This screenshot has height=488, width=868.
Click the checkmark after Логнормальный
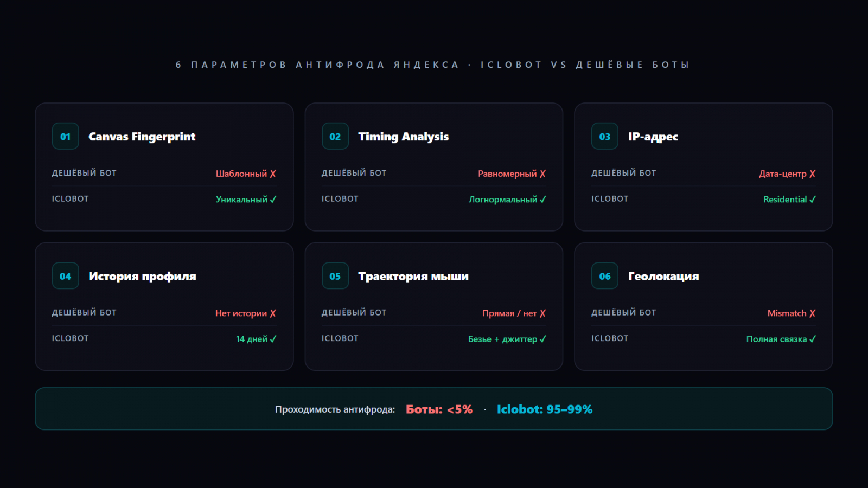543,200
